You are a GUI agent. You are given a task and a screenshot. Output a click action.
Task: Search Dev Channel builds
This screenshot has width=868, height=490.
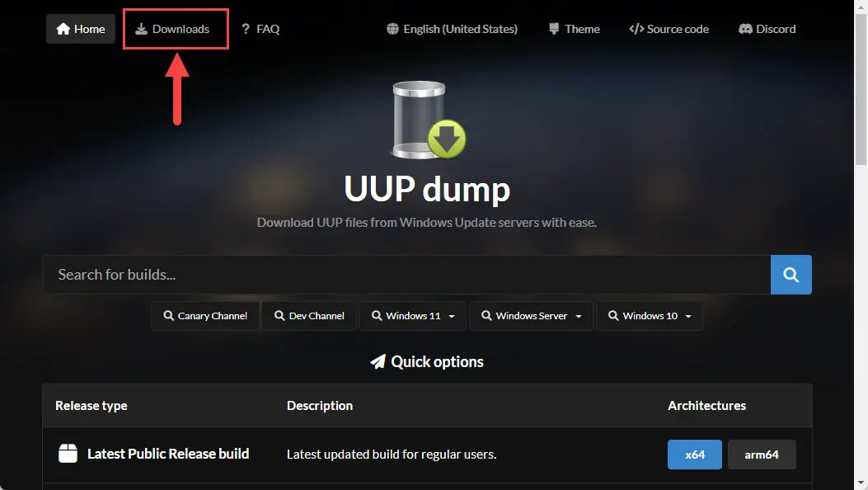pos(309,316)
